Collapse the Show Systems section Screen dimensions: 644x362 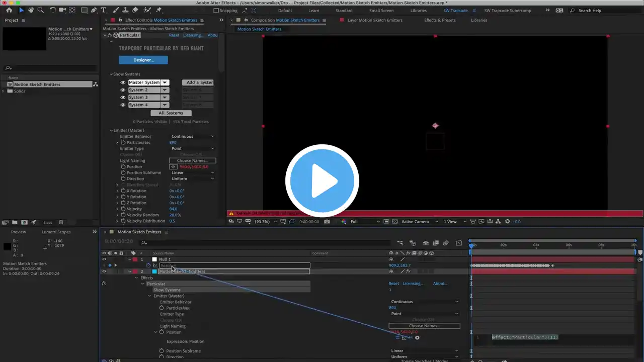pyautogui.click(x=112, y=74)
